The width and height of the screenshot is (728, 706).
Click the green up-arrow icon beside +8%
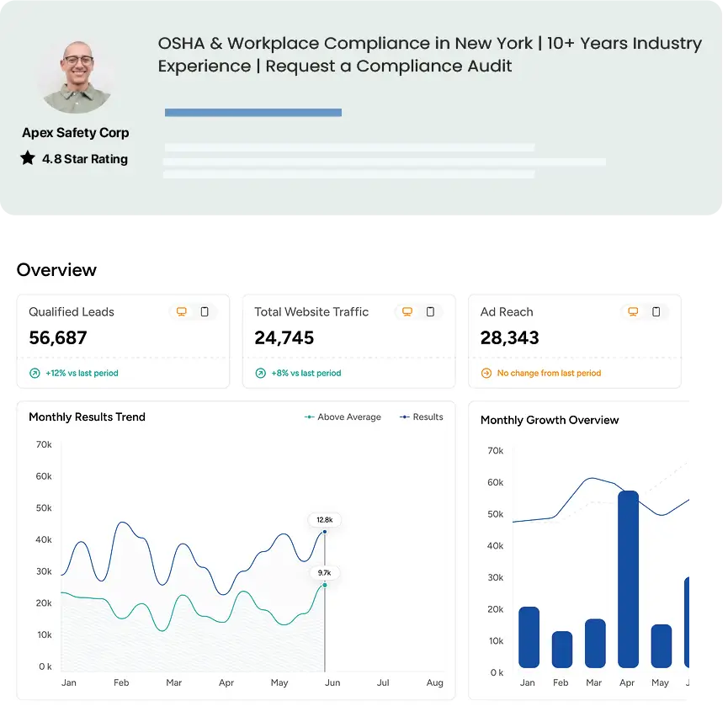click(260, 373)
